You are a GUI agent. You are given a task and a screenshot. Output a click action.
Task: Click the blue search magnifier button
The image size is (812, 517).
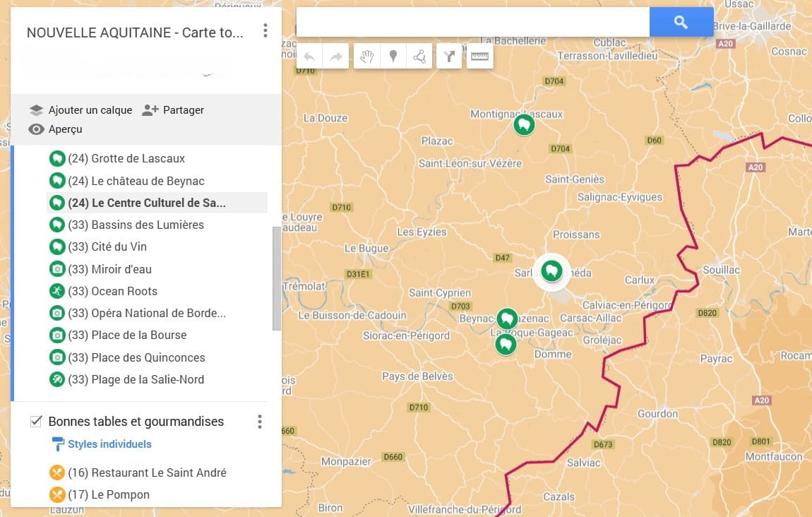[681, 22]
